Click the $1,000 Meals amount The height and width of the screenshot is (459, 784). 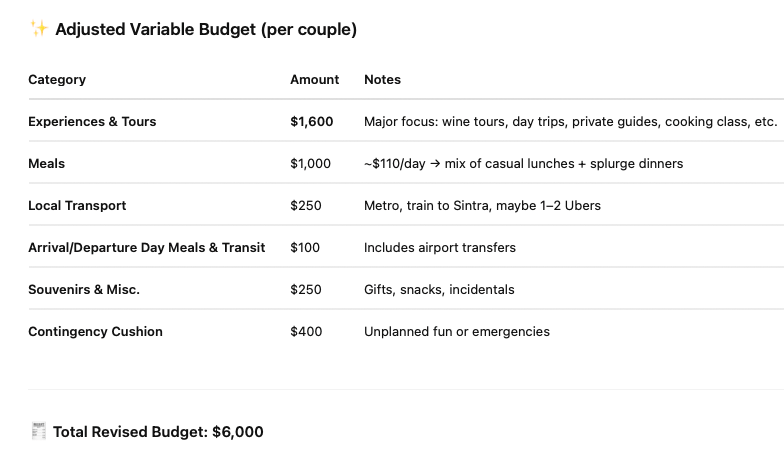pyautogui.click(x=310, y=164)
